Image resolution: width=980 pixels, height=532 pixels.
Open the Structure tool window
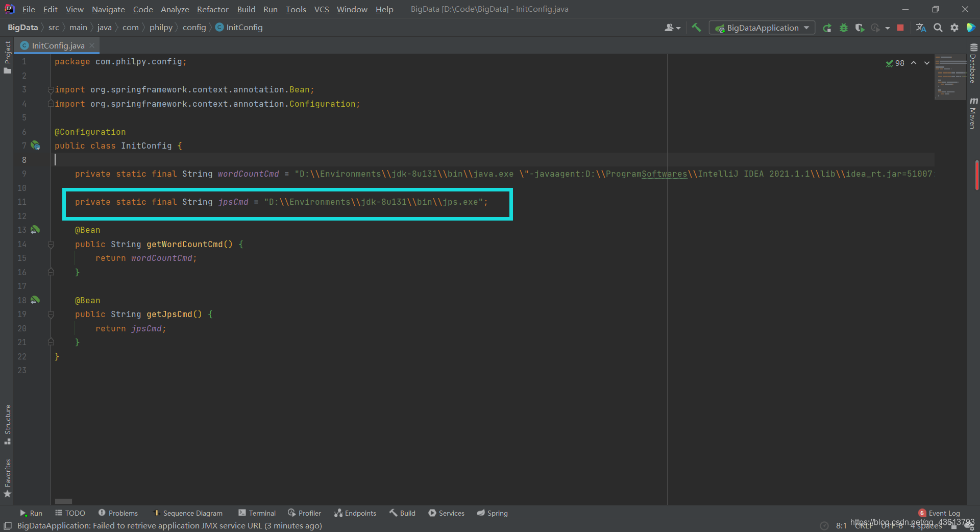tap(7, 424)
